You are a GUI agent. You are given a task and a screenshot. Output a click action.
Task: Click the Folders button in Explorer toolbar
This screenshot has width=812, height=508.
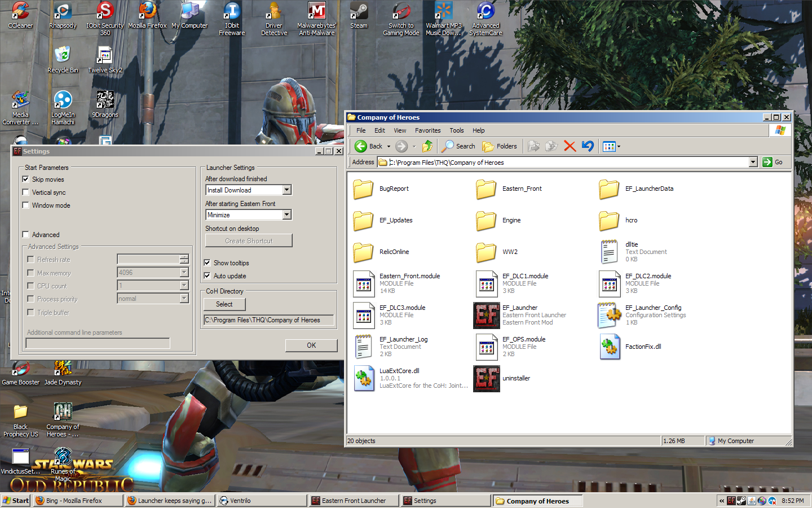pos(500,146)
